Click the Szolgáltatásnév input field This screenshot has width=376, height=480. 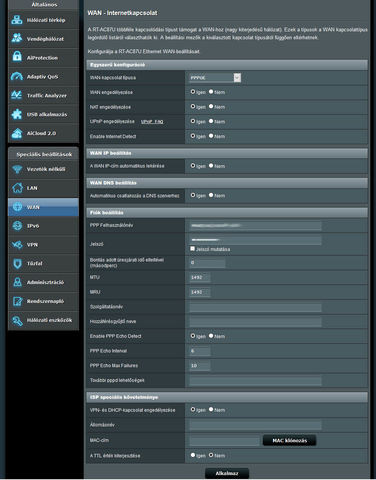pyautogui.click(x=255, y=307)
